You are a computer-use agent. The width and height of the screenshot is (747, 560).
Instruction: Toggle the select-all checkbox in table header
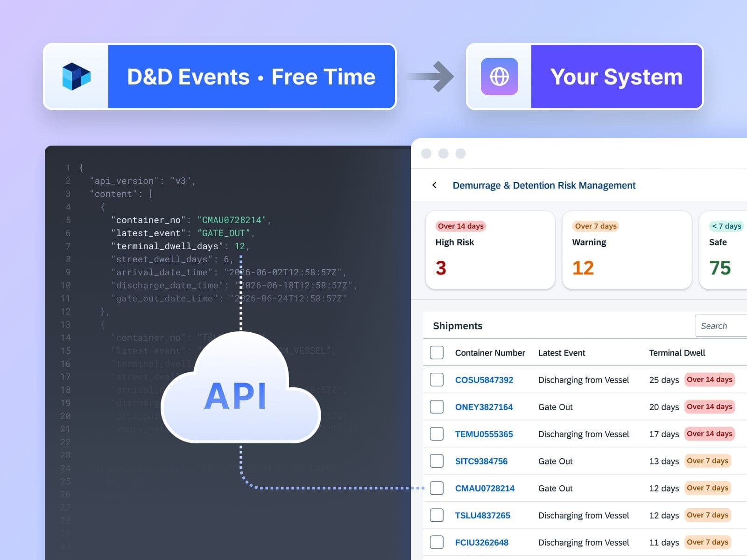[437, 353]
